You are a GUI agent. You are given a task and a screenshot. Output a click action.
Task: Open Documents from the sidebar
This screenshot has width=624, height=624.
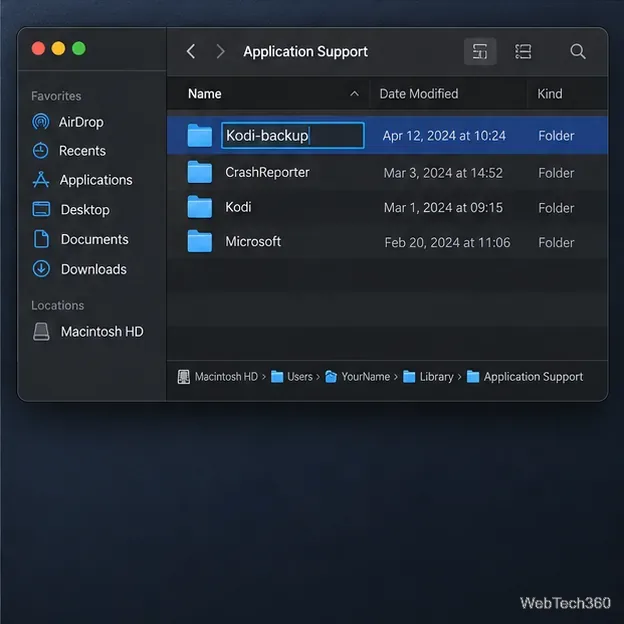pos(95,239)
